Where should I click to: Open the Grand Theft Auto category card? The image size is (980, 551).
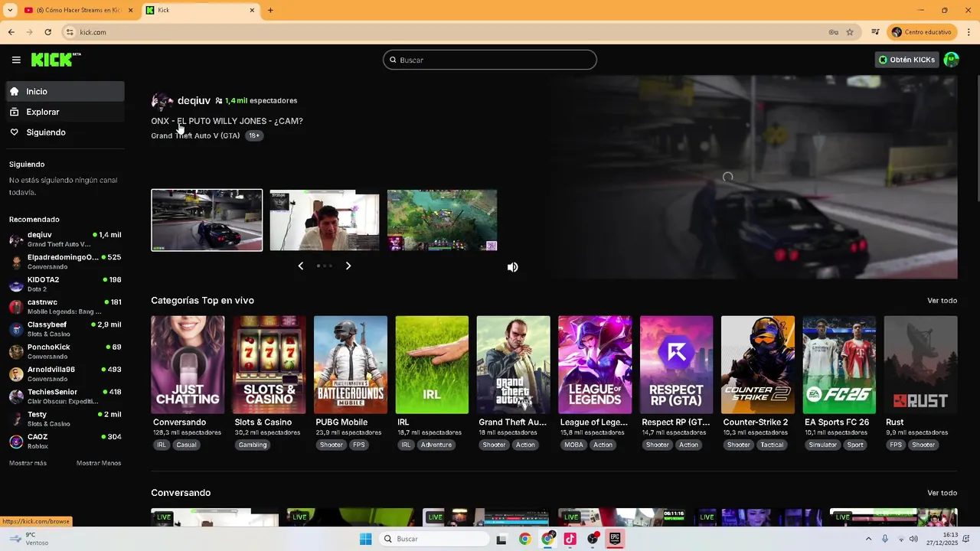tap(513, 365)
